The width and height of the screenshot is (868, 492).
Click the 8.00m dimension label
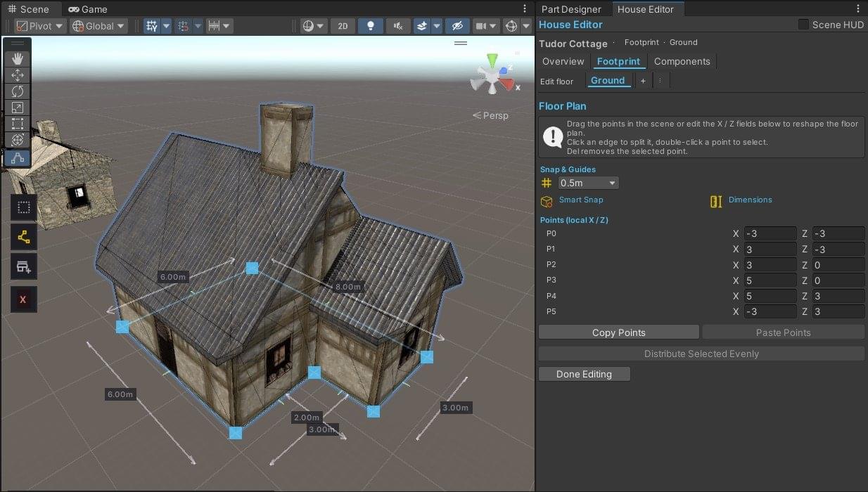349,287
